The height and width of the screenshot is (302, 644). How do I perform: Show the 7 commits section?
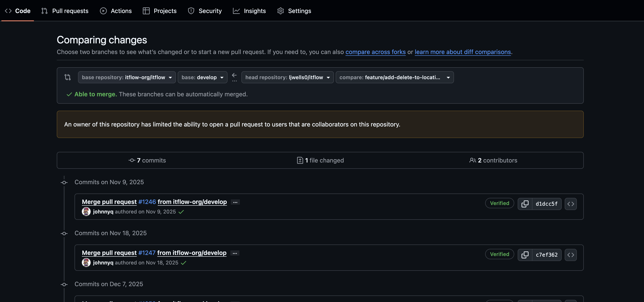click(147, 160)
